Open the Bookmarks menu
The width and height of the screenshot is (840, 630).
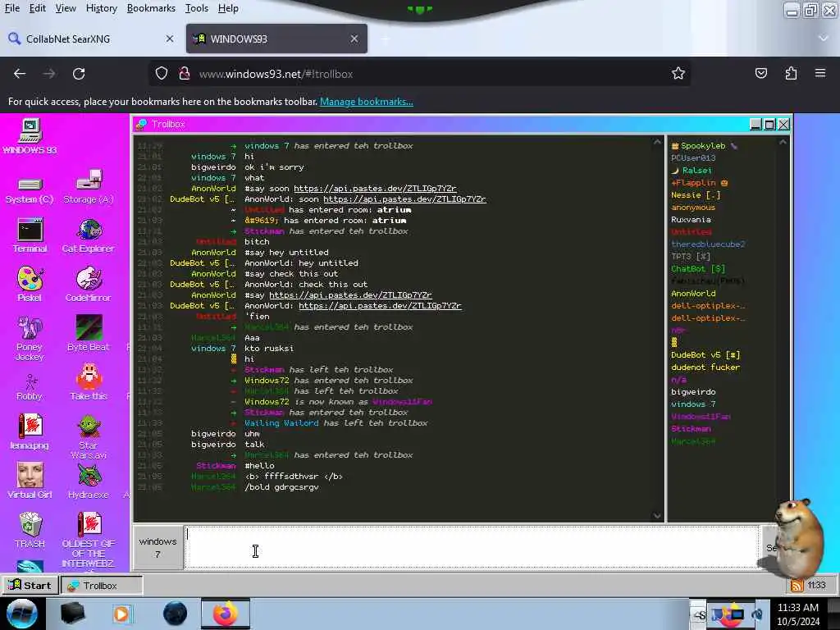coord(151,8)
